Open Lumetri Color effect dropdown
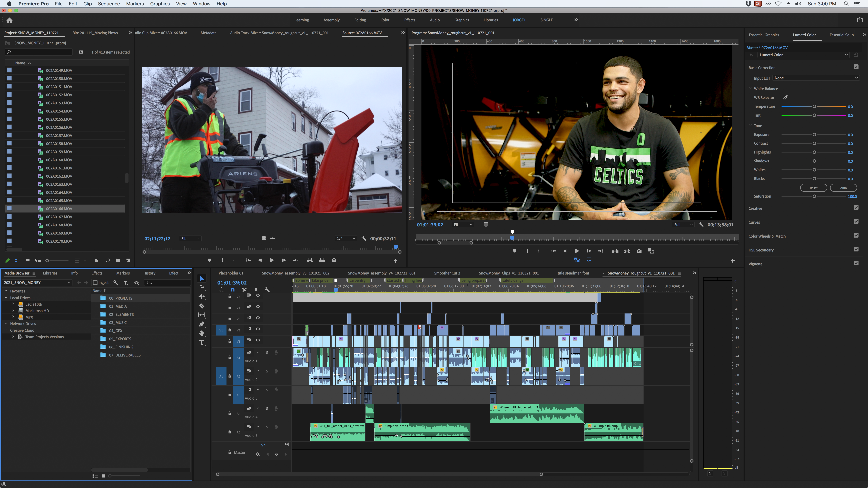Viewport: 868px width, 488px height. 803,55
